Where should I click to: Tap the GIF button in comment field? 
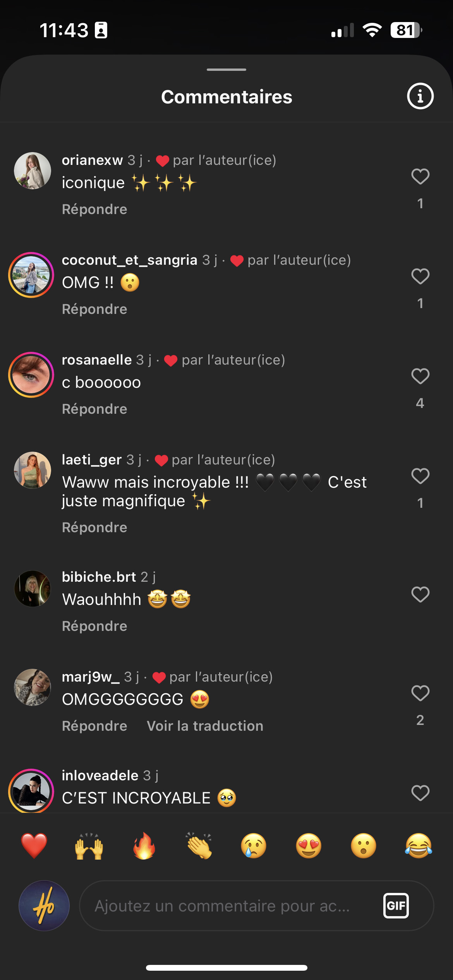click(x=396, y=906)
